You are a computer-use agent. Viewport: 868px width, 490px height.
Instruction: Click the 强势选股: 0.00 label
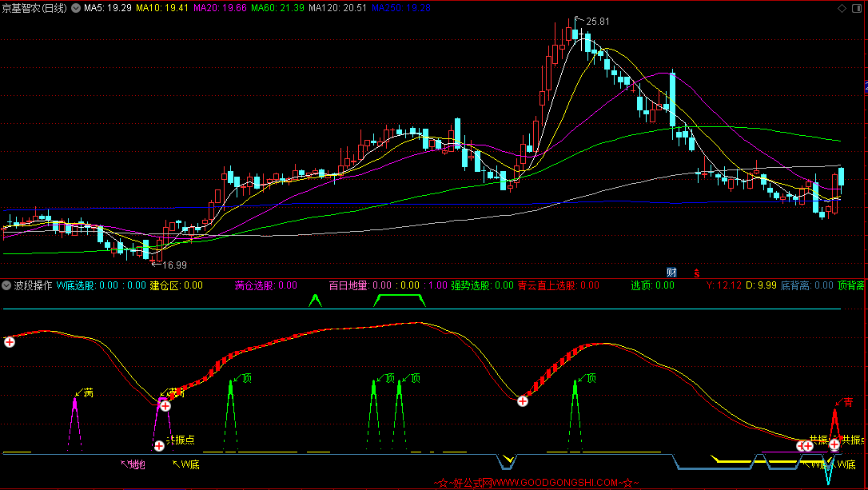482,285
